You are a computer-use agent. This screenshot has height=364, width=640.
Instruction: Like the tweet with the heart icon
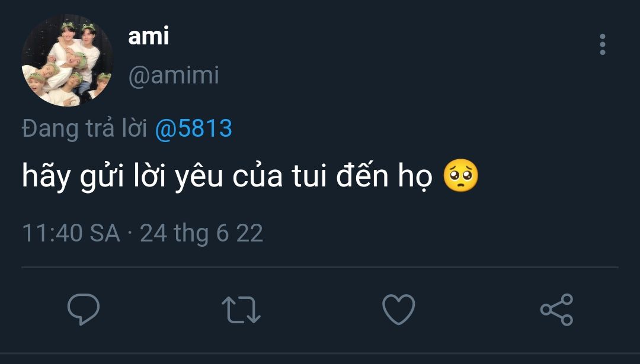point(398,310)
